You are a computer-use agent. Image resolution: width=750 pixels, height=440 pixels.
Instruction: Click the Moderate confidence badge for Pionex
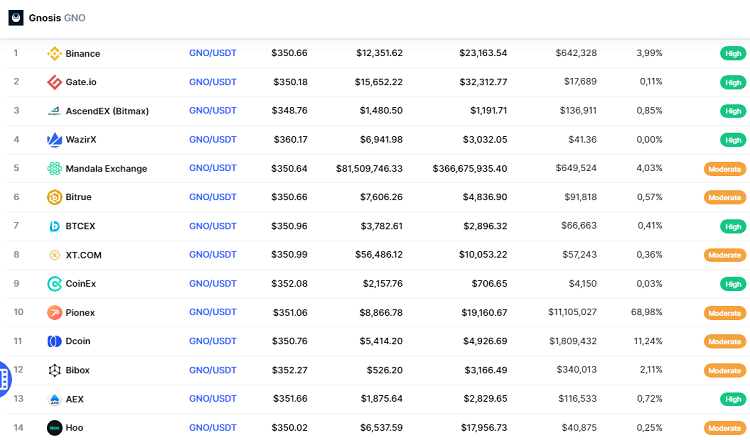point(725,313)
